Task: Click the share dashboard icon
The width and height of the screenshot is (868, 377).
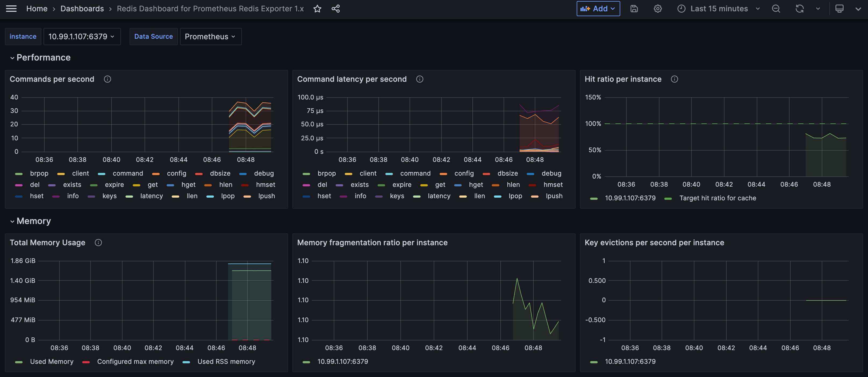Action: [335, 9]
